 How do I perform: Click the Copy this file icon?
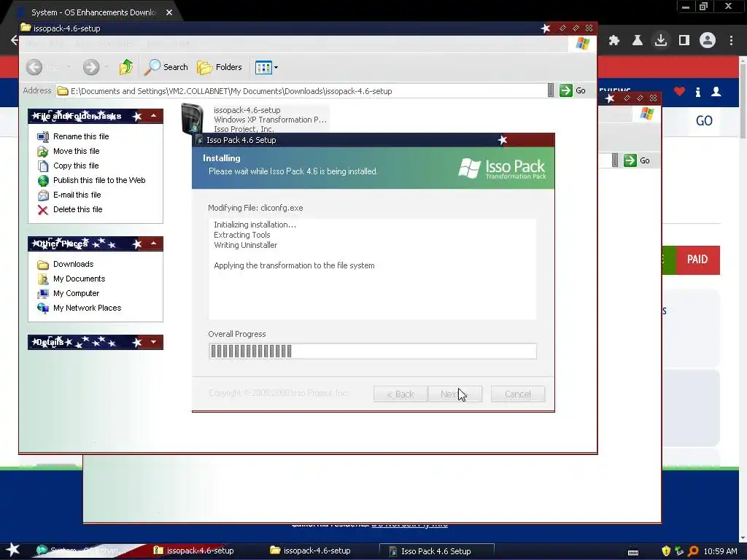(43, 166)
